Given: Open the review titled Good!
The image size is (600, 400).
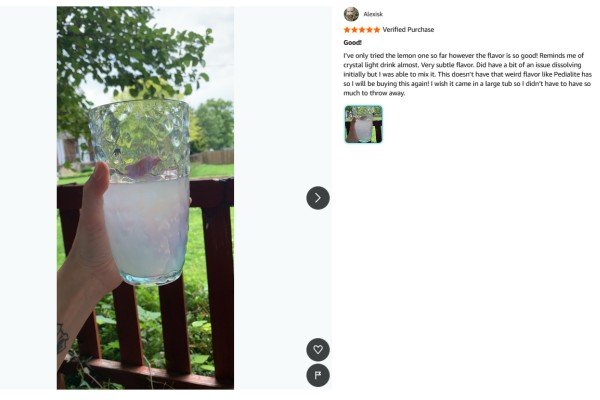Looking at the screenshot, I should click(x=352, y=42).
